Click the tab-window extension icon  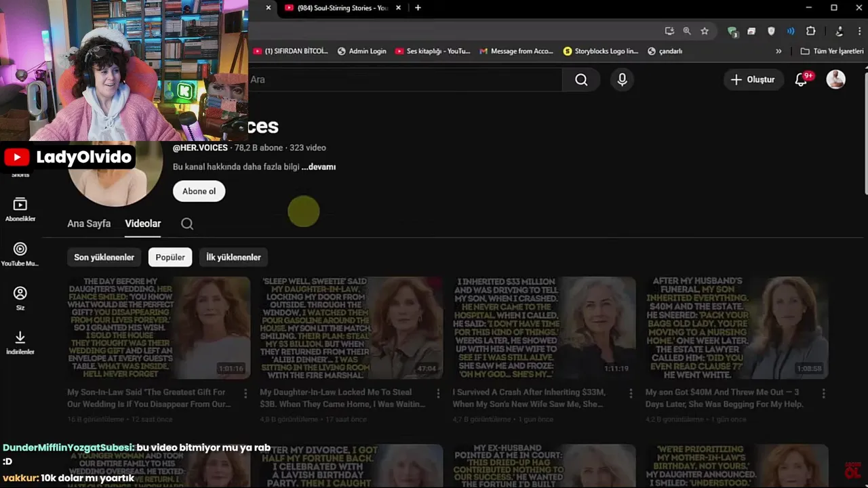(x=751, y=30)
